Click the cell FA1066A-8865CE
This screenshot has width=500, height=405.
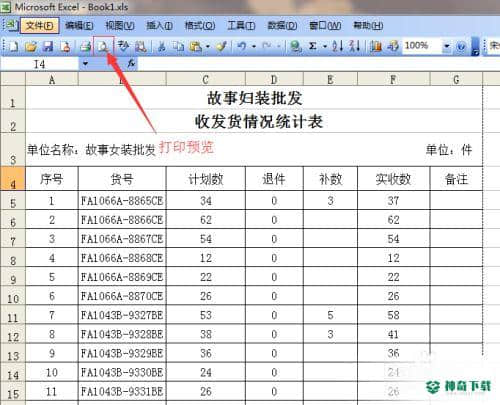pos(122,200)
